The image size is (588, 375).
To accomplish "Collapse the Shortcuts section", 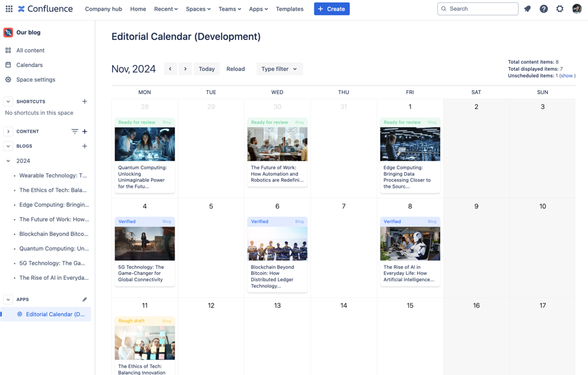I will (x=8, y=101).
